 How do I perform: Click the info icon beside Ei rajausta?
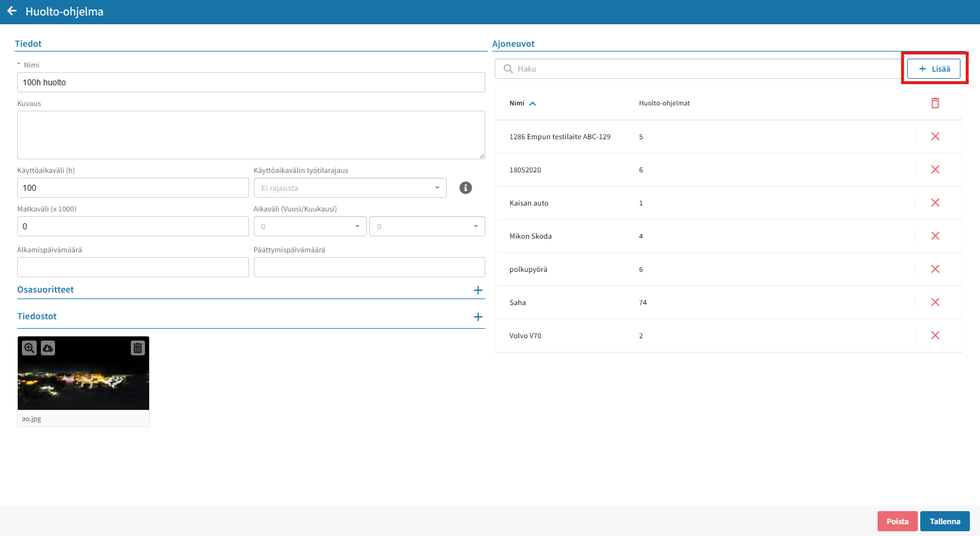(x=466, y=188)
